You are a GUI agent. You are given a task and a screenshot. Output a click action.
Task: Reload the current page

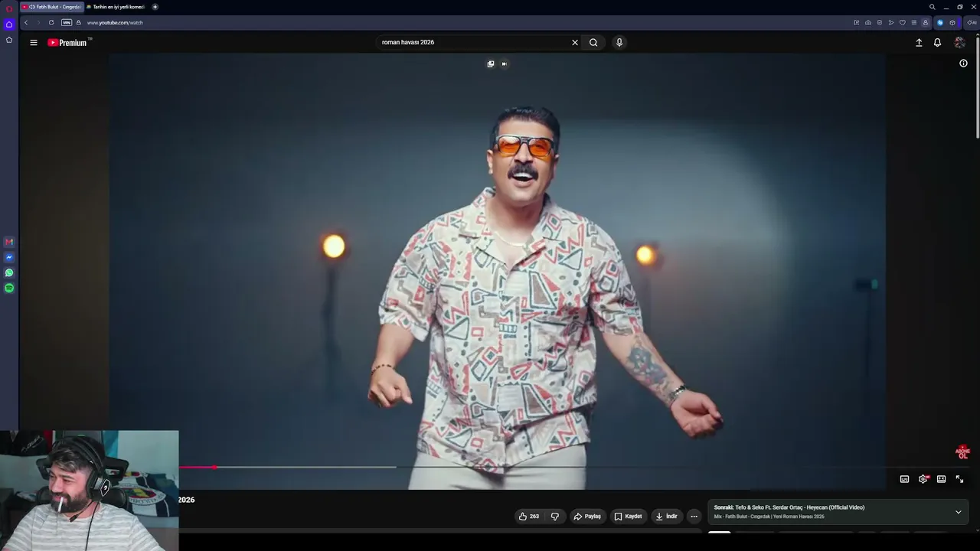tap(51, 23)
